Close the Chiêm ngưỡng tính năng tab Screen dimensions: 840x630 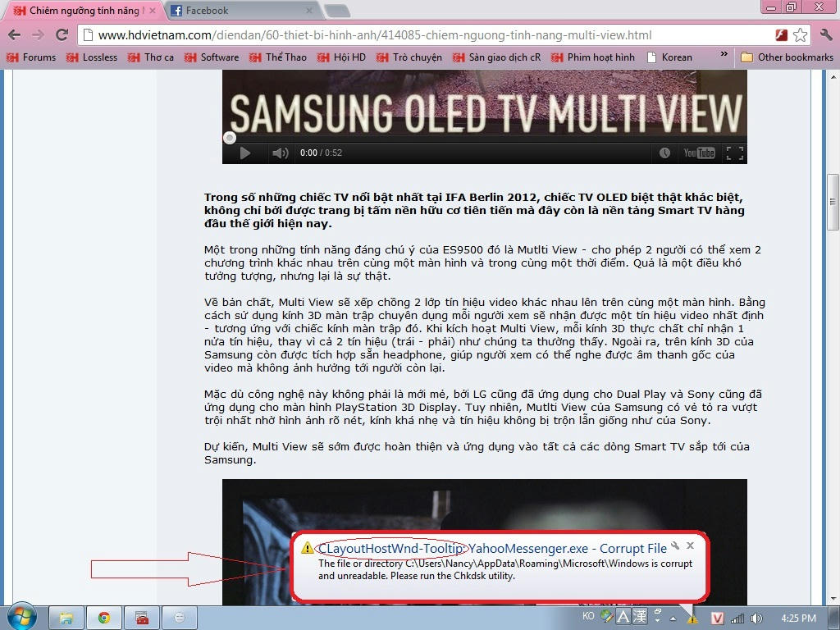[153, 10]
